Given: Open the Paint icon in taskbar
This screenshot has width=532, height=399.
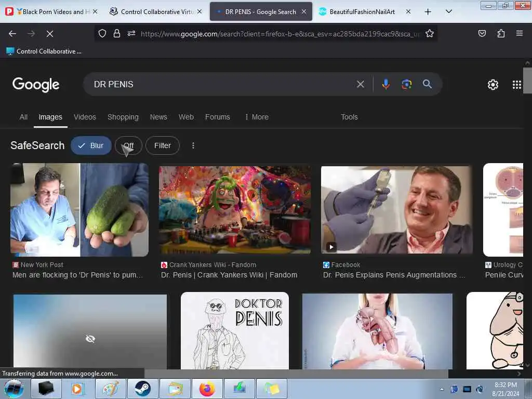Looking at the screenshot, I should pyautogui.click(x=110, y=389).
